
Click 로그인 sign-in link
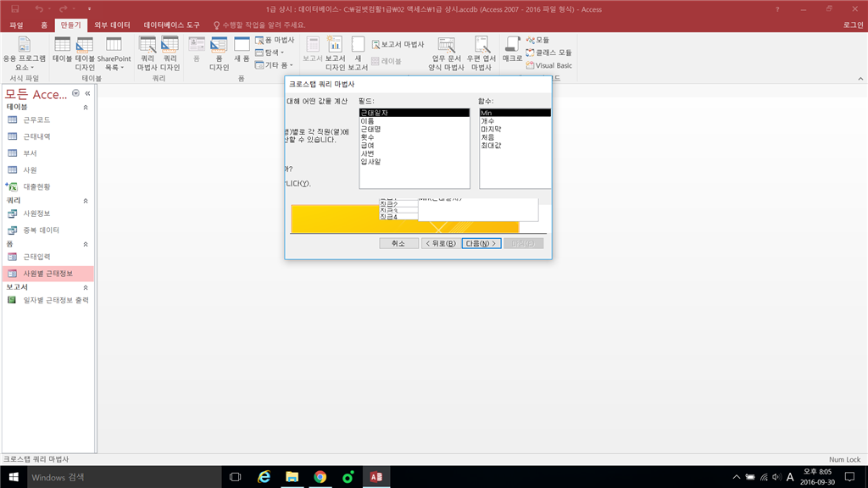853,25
